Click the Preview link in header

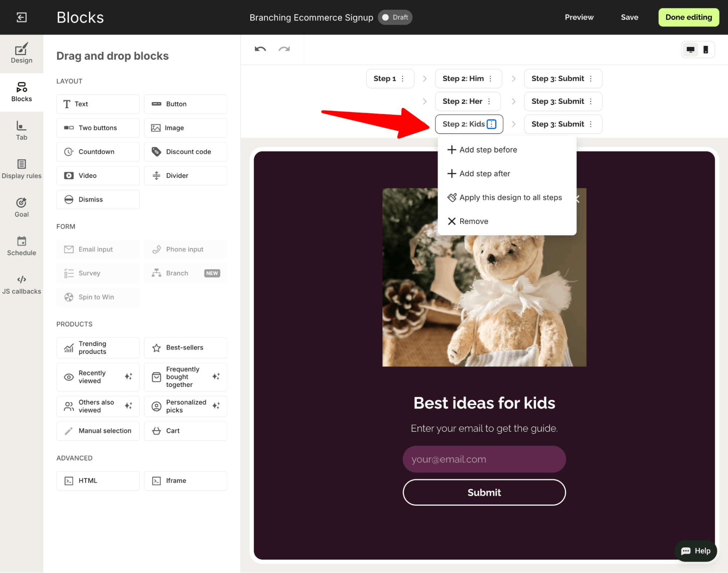(x=579, y=17)
